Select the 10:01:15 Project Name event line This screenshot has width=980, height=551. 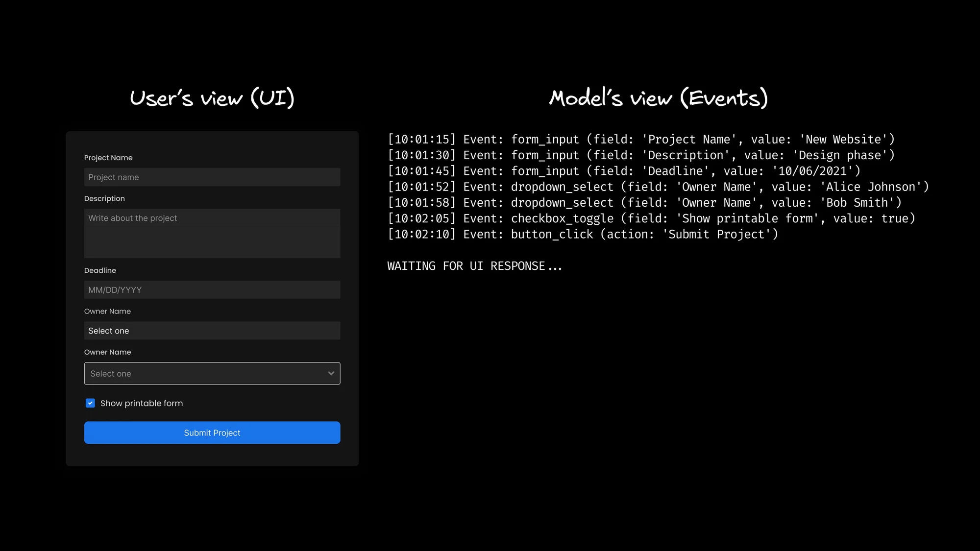[x=641, y=140]
